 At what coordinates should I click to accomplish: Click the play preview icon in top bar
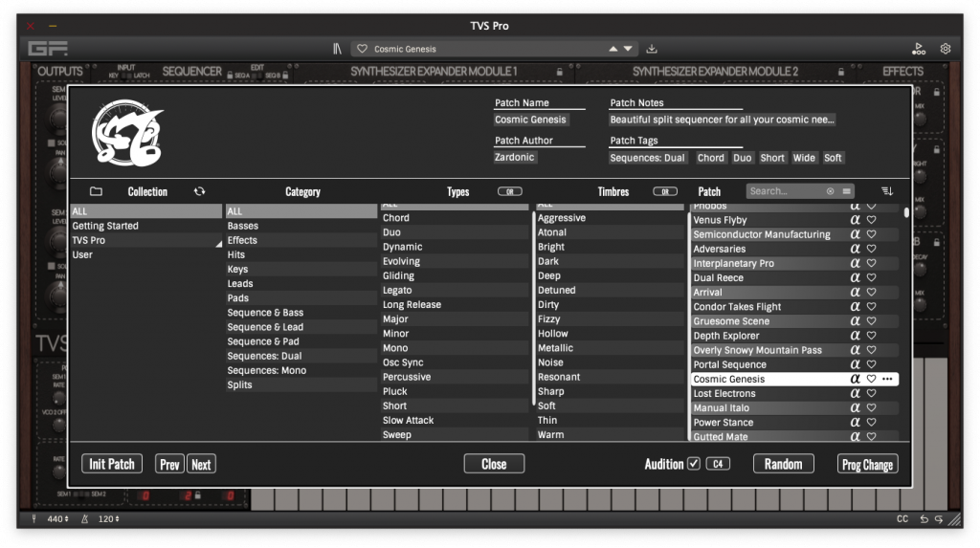pos(919,49)
